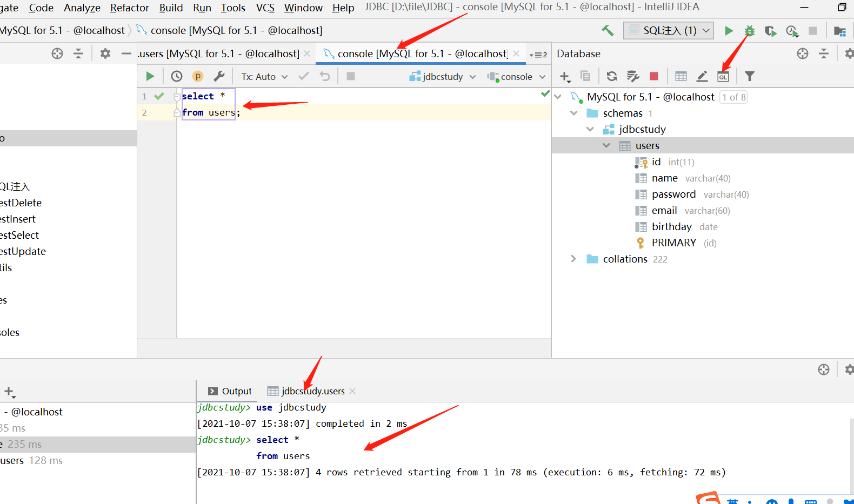
Task: Click the 1 of 8 schemas badge
Action: (733, 97)
